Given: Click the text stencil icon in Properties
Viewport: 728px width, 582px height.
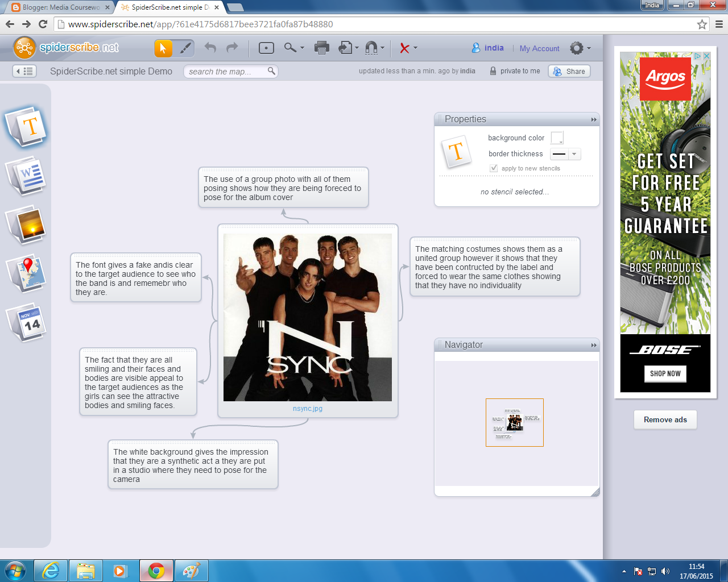Looking at the screenshot, I should 456,152.
